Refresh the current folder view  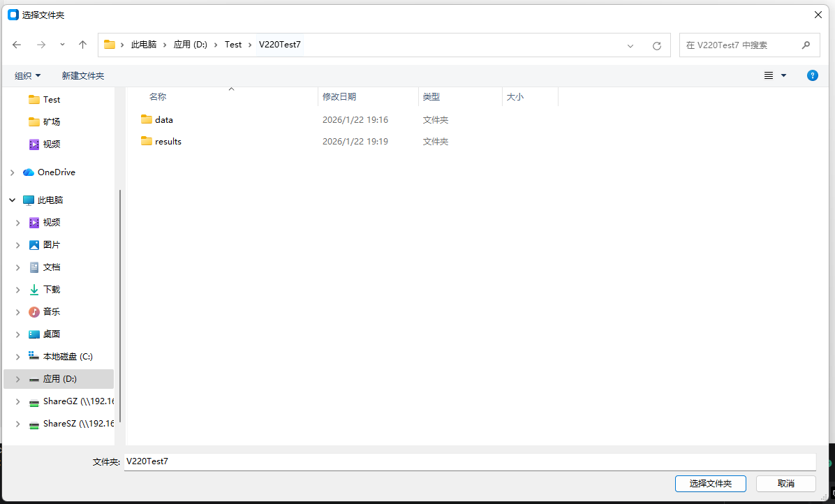click(x=656, y=45)
